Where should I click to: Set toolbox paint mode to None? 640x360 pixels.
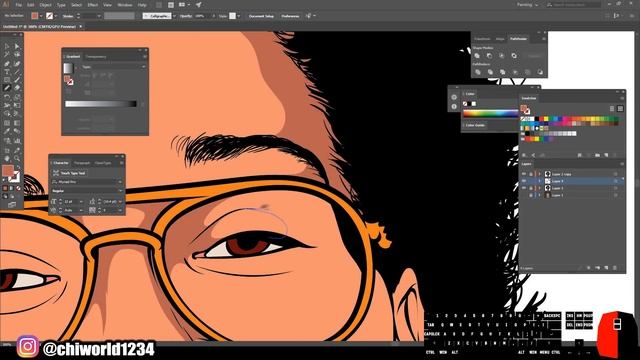point(18,188)
